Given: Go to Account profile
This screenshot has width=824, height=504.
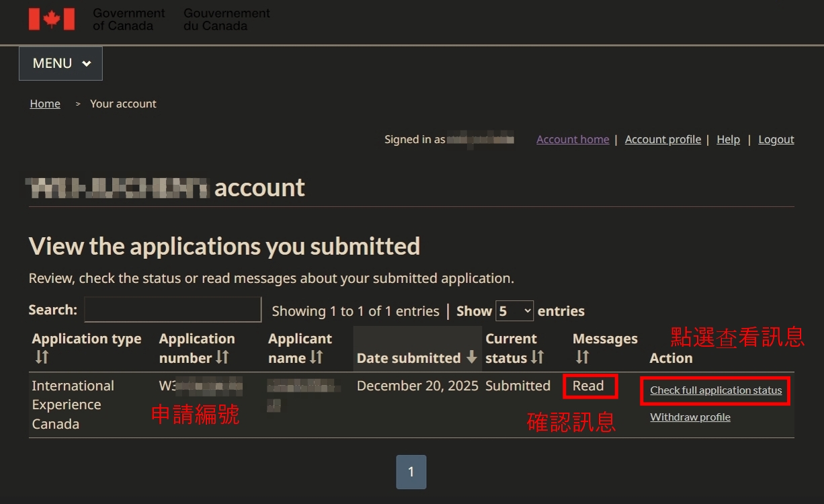Looking at the screenshot, I should point(663,139).
